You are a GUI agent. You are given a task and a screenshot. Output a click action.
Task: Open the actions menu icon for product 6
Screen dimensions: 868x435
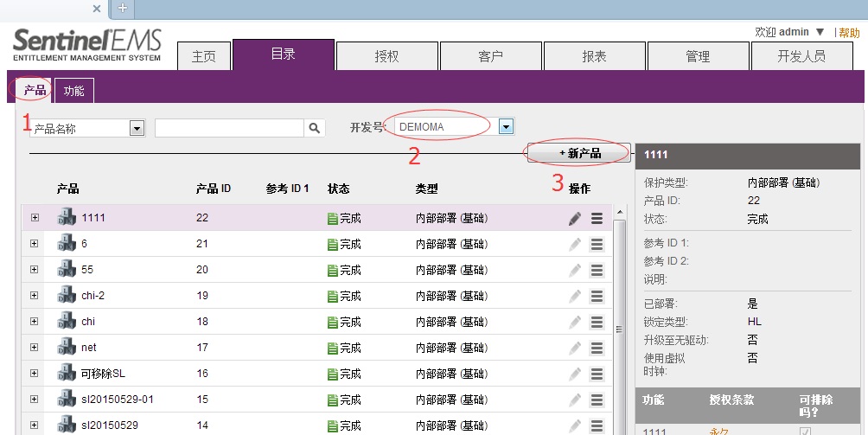[597, 245]
